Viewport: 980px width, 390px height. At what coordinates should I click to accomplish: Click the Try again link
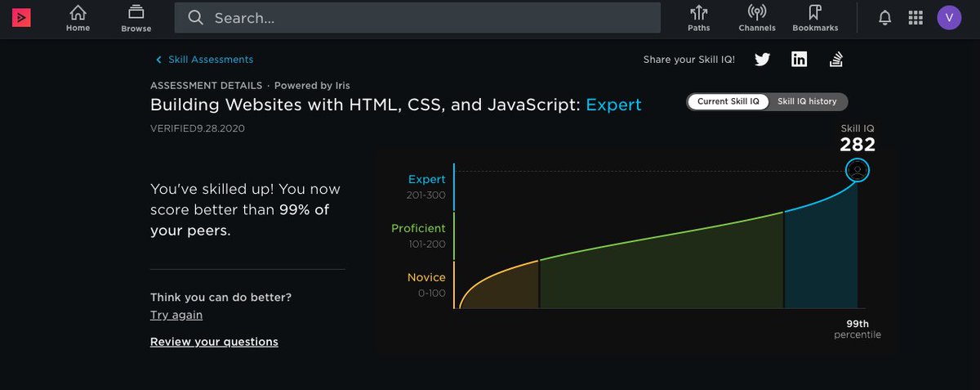(x=176, y=315)
